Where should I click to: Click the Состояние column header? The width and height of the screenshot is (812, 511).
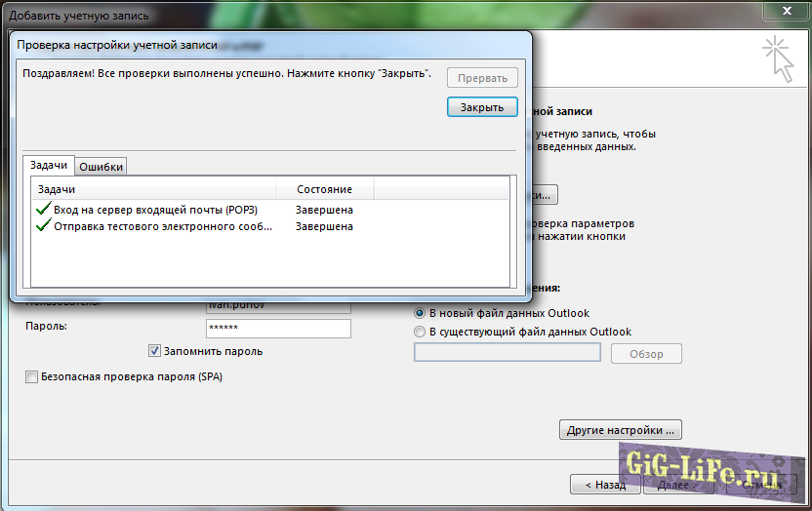(324, 189)
